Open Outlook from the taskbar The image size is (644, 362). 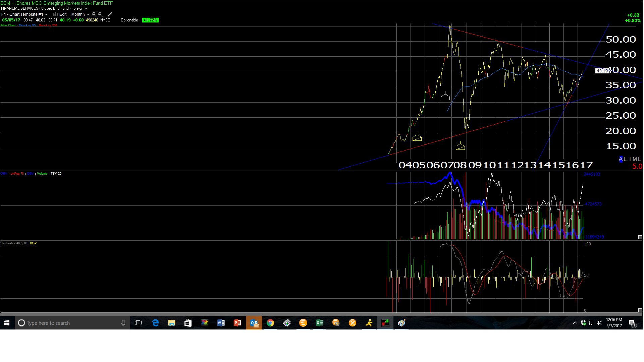[x=254, y=323]
